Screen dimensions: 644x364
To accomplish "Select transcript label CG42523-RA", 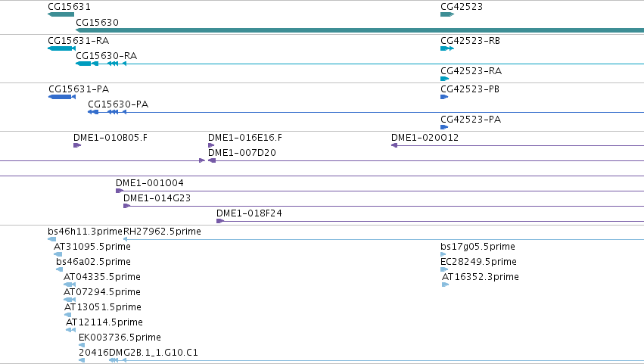I will click(471, 71).
